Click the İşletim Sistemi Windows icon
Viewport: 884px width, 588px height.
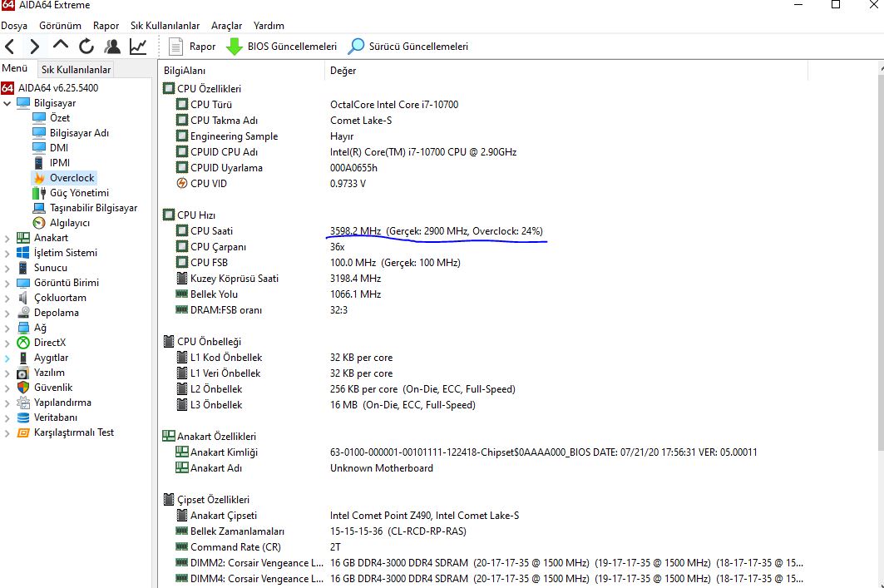coord(23,253)
